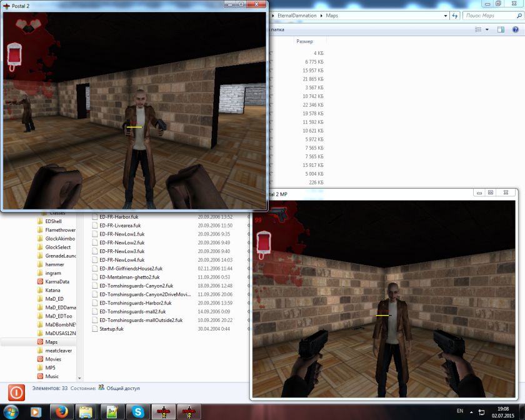Open Skype from the taskbar
This screenshot has height=420, width=525.
pyautogui.click(x=138, y=412)
